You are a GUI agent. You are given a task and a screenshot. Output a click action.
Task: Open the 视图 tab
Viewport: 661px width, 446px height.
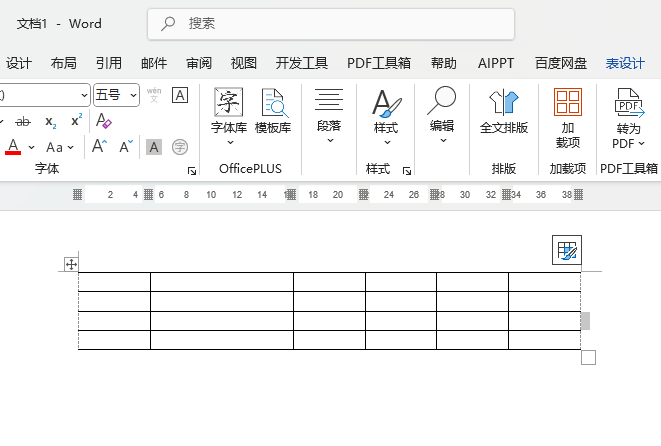[244, 63]
